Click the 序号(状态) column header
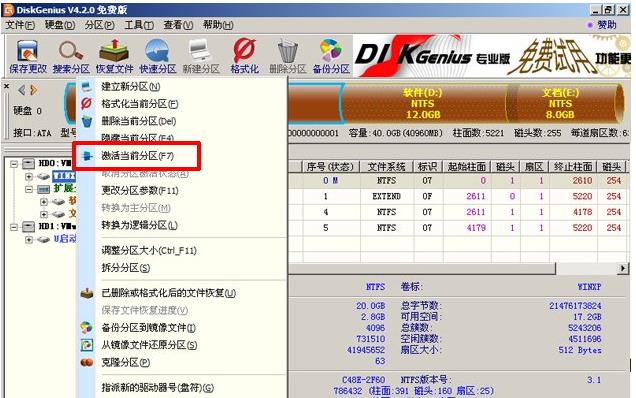Screen dimensions: 636x398 [331, 167]
